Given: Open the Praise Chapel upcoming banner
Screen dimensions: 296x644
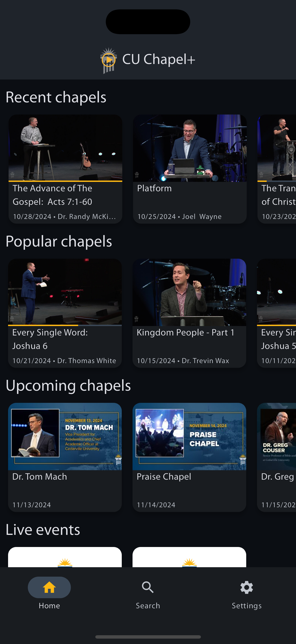Looking at the screenshot, I should tap(189, 437).
